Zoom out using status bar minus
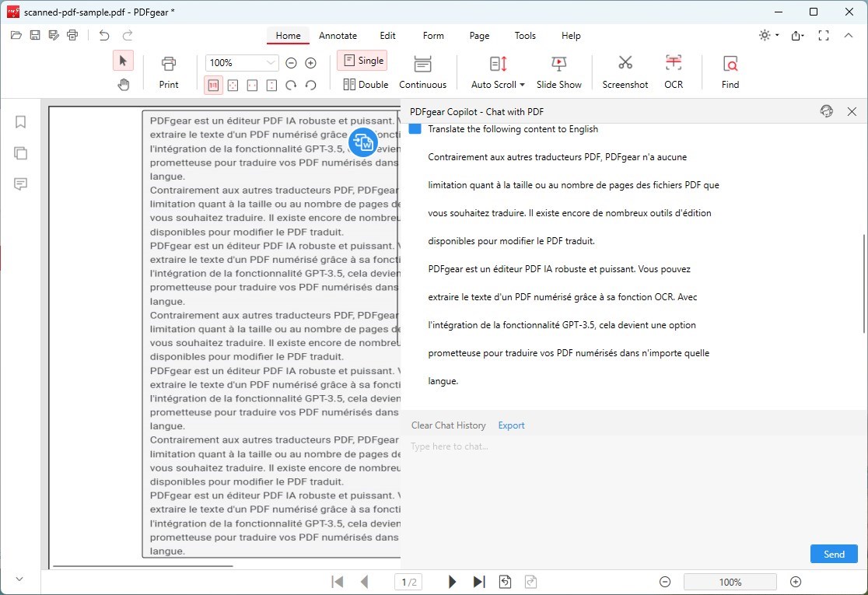Viewport: 868px width, 595px height. (665, 582)
